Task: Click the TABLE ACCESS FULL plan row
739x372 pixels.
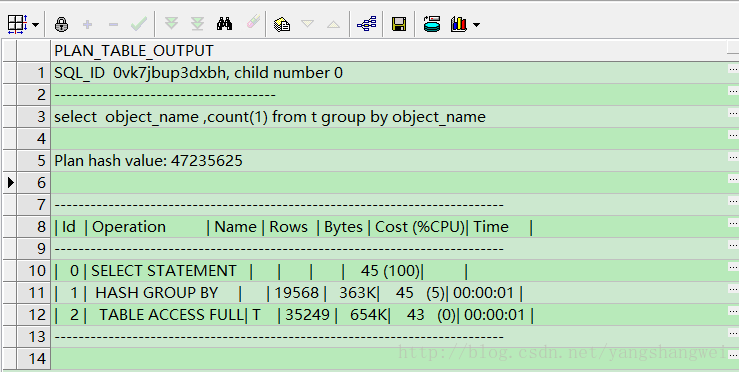Action: point(388,314)
